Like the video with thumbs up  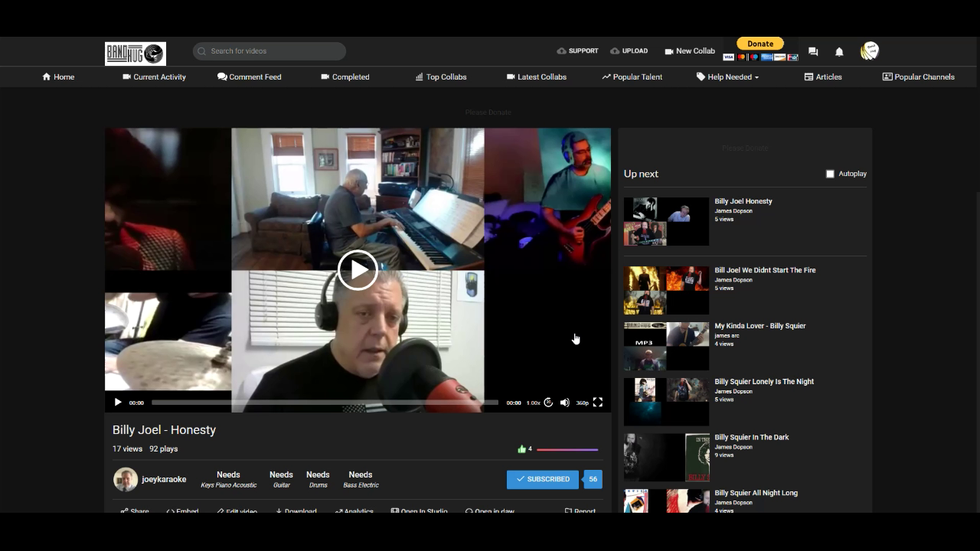point(521,449)
